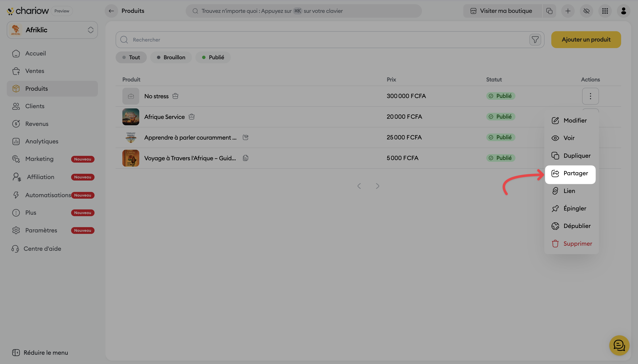Click the Rechercher product search field
The height and width of the screenshot is (364, 638).
pyautogui.click(x=325, y=39)
